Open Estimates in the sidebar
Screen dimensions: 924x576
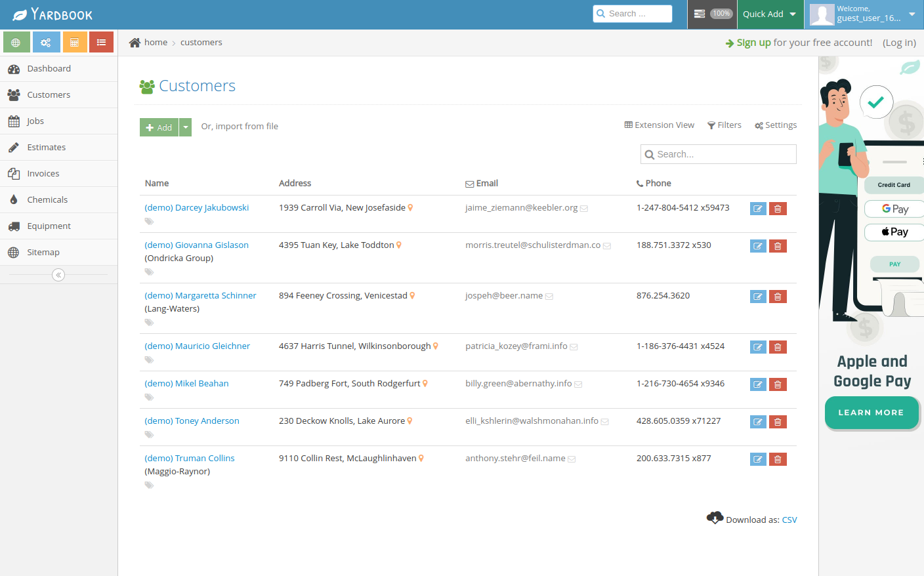pyautogui.click(x=47, y=148)
